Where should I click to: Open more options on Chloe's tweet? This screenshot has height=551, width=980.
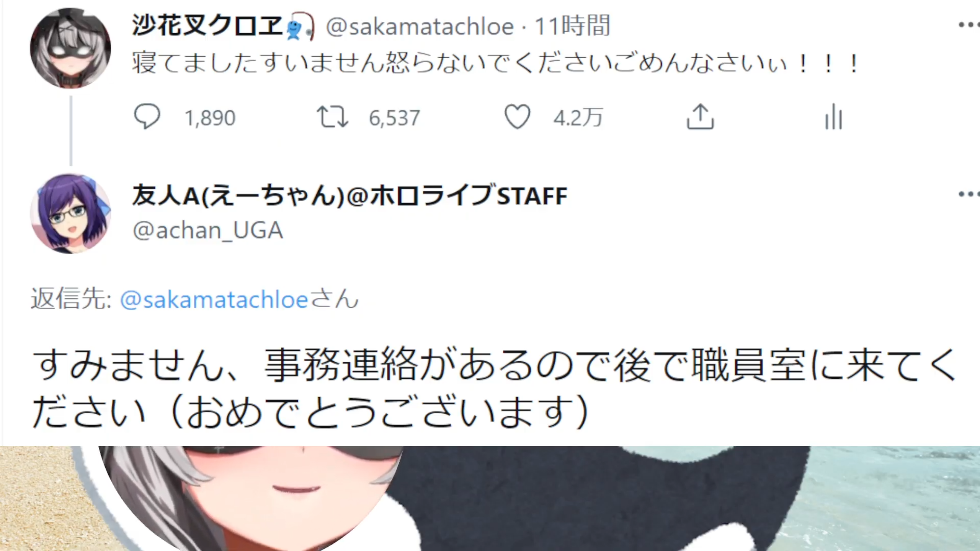[969, 25]
